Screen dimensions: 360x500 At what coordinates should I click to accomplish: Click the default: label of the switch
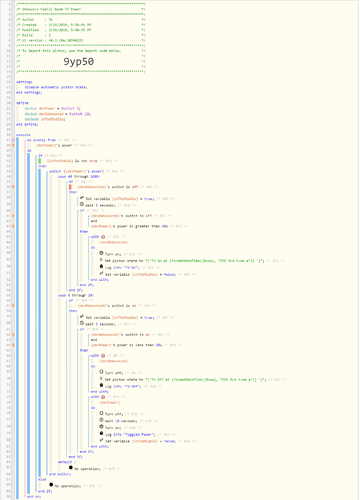tap(67, 462)
